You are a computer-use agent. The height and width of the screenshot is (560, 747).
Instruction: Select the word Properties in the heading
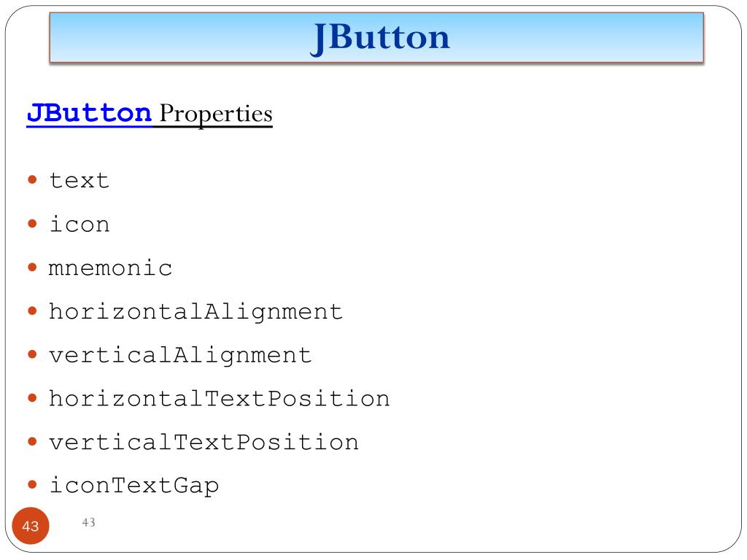coord(216,114)
